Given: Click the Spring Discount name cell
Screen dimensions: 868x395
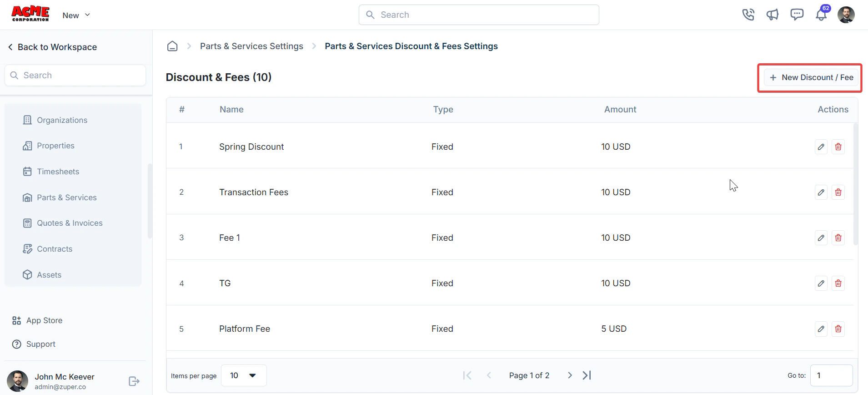Looking at the screenshot, I should [251, 147].
